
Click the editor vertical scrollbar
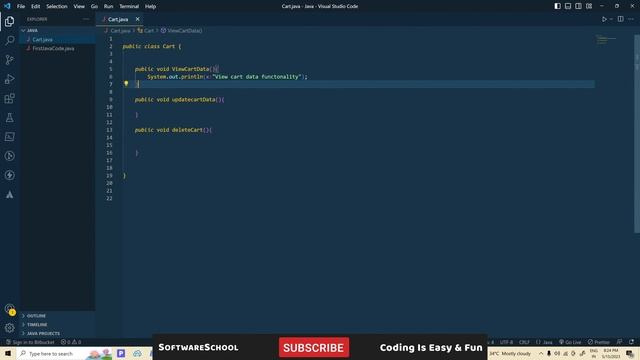tap(637, 134)
